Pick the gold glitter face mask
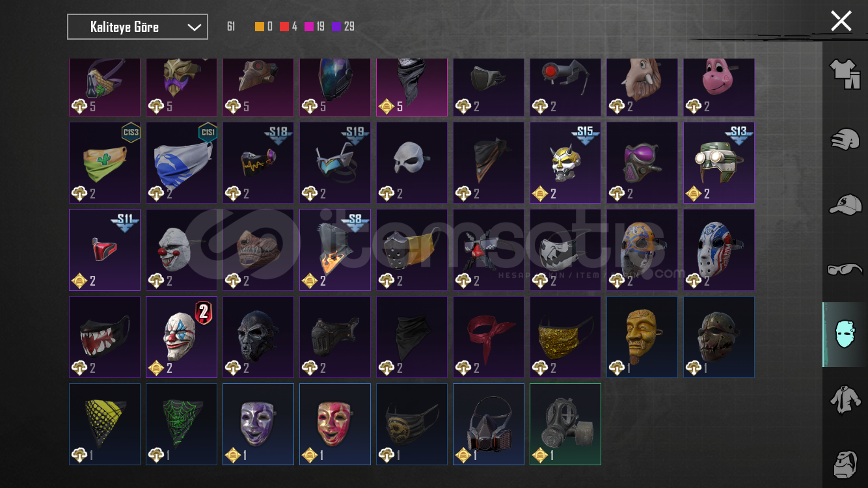Viewport: 868px width, 488px height. pos(565,337)
